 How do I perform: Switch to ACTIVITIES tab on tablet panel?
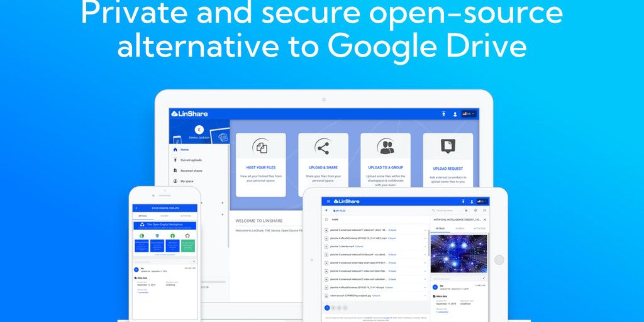(x=479, y=228)
